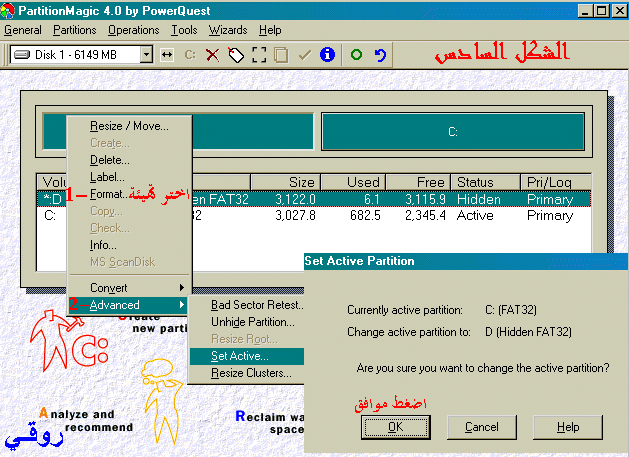The image size is (629, 457).
Task: Select Resize Clusters... in Advanced submenu
Action: [x=247, y=373]
